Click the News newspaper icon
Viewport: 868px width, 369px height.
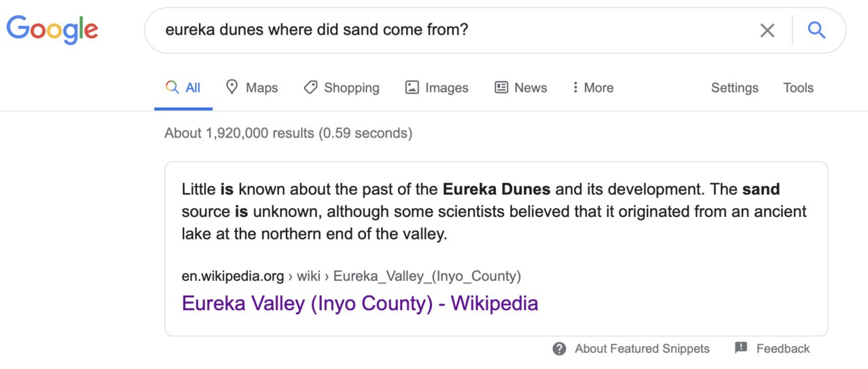(x=501, y=88)
